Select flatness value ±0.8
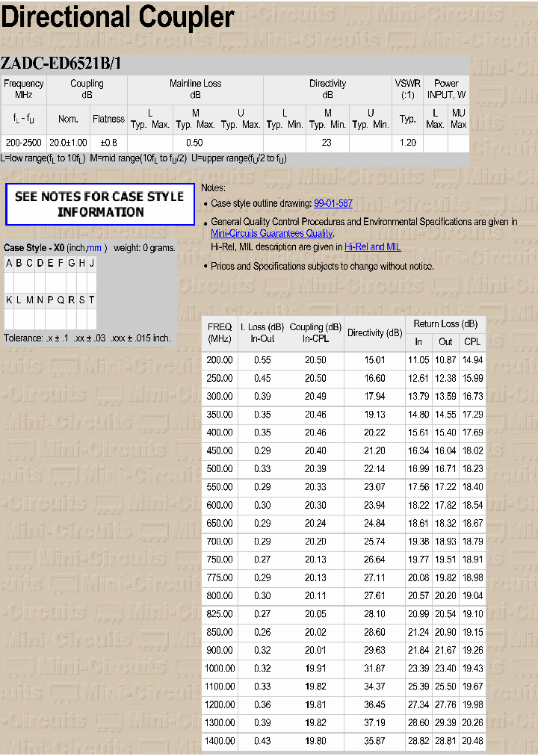Viewport: 538px width, 756px height. pyautogui.click(x=108, y=143)
